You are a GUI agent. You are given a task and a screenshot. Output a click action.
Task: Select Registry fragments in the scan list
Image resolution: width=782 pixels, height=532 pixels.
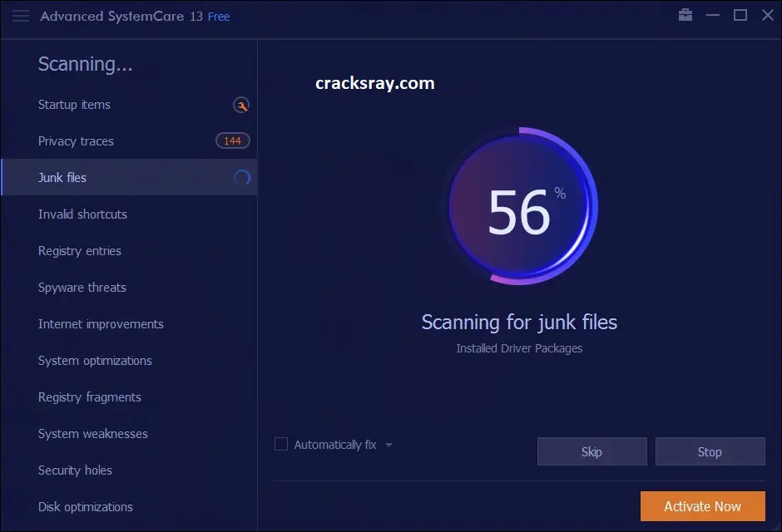[x=129, y=397]
